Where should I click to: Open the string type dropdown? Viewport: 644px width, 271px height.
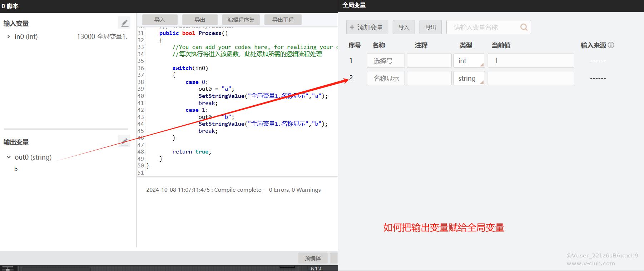coord(469,78)
